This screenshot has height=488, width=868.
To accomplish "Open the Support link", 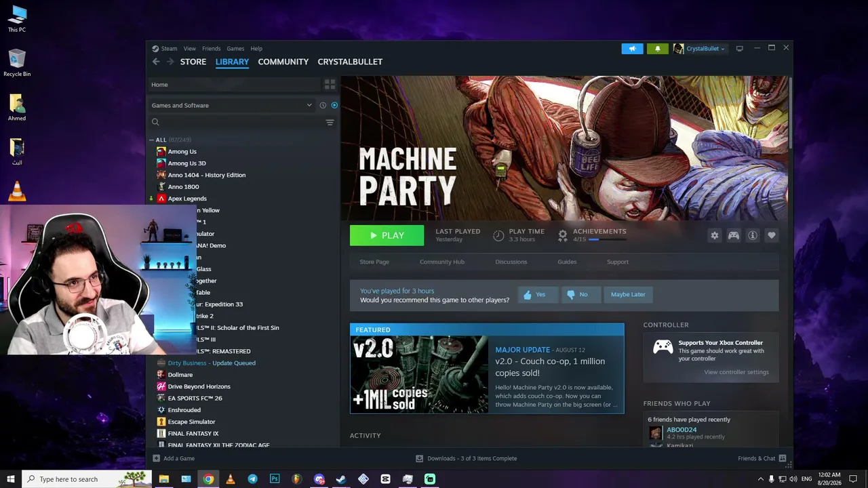I will (x=618, y=262).
